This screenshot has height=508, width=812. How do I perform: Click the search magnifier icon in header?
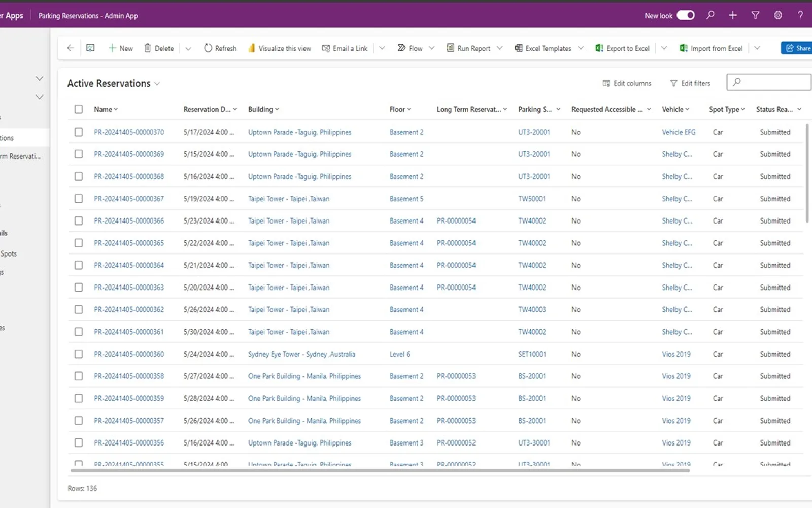click(710, 15)
